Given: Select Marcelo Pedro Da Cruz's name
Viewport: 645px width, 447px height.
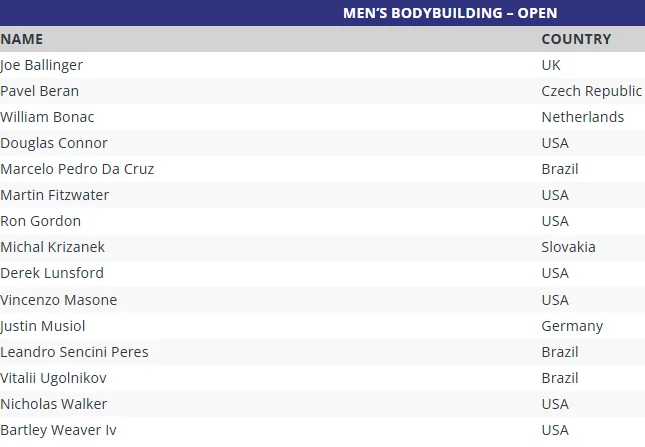Looking at the screenshot, I should click(x=77, y=169).
